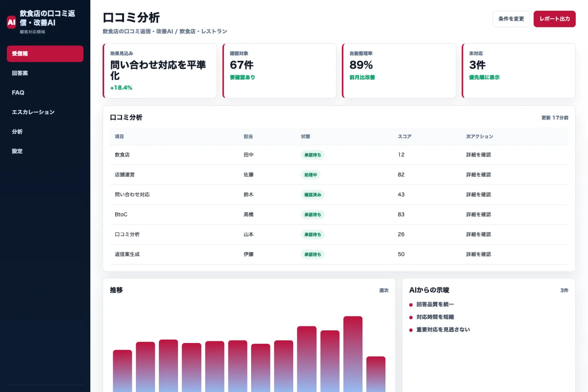588x392 pixels.
Task: Open the 確認対象 67件 card
Action: tap(279, 71)
